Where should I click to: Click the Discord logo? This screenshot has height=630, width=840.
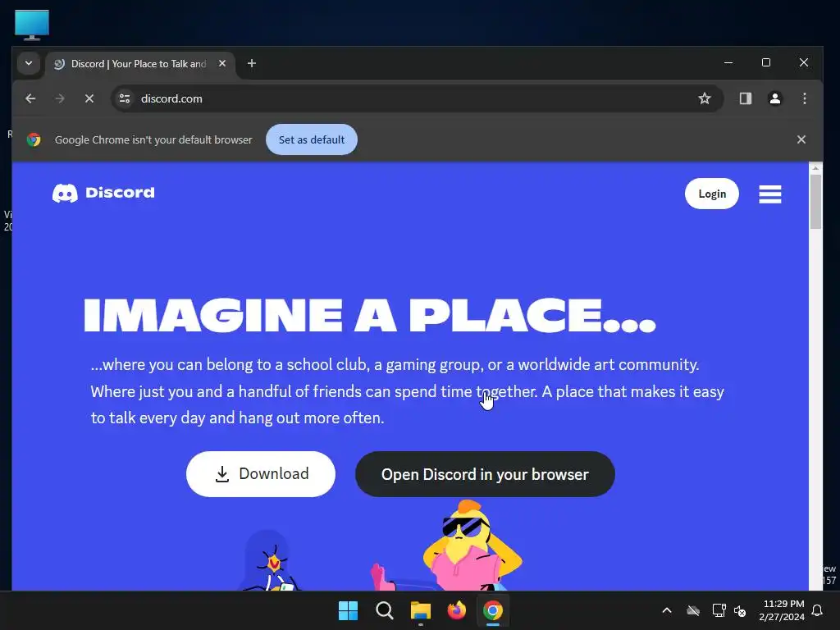(x=103, y=193)
